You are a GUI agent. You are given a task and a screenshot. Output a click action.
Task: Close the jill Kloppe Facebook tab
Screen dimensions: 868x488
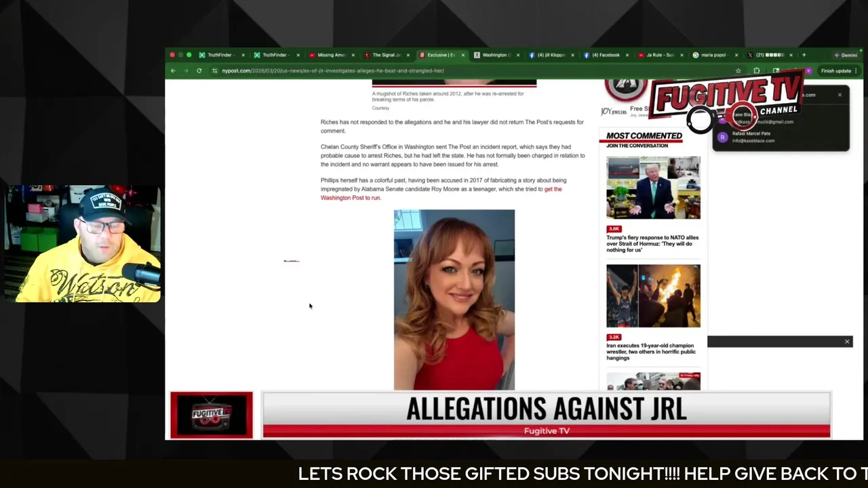click(572, 55)
